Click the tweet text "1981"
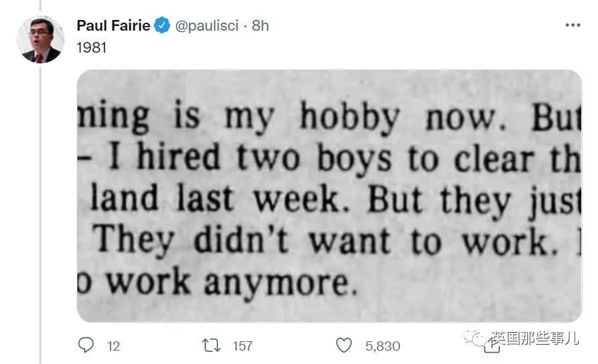 tap(91, 48)
